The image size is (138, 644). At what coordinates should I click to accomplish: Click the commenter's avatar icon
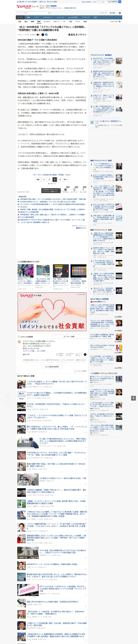19,342
